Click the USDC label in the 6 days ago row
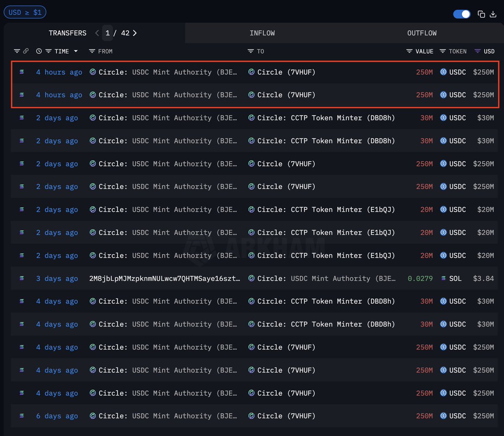The image size is (504, 436). click(x=457, y=416)
